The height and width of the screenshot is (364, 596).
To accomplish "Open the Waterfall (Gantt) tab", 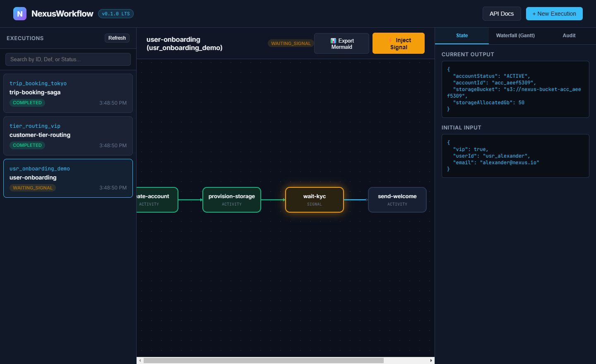I will (515, 36).
